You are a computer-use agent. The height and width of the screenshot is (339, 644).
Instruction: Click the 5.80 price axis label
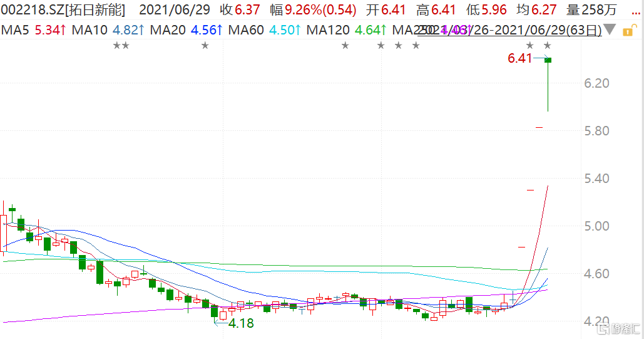596,131
